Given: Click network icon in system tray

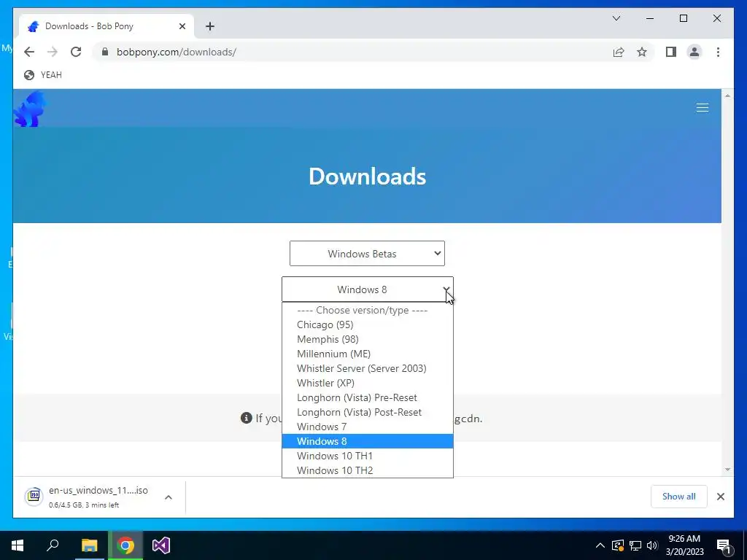Looking at the screenshot, I should pos(635,545).
